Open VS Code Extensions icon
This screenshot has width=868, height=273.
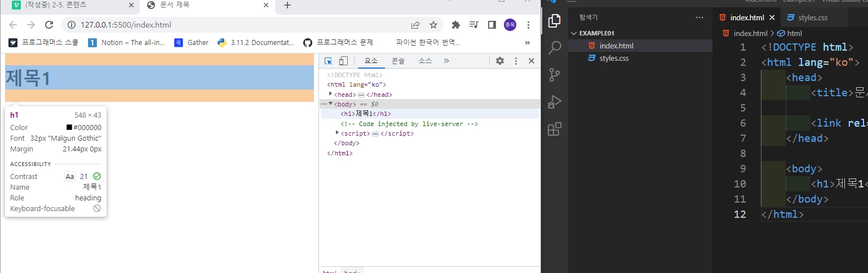pyautogui.click(x=555, y=129)
